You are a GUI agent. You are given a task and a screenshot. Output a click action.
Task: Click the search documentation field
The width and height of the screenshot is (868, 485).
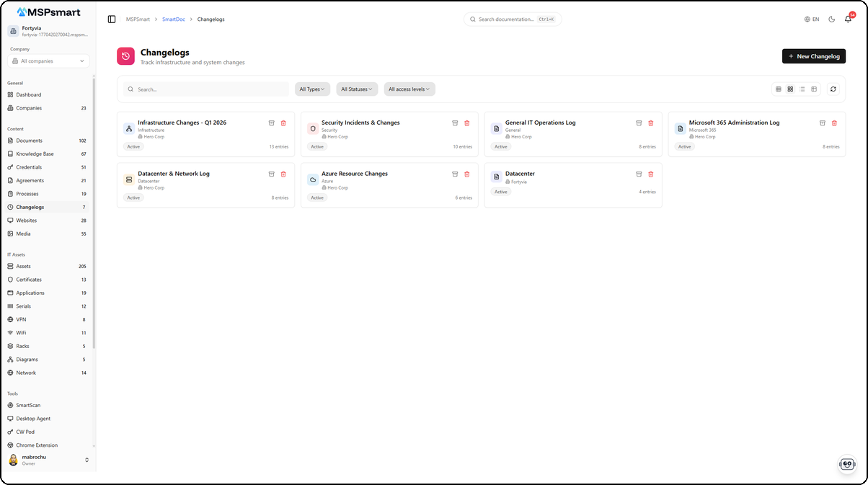pyautogui.click(x=512, y=19)
